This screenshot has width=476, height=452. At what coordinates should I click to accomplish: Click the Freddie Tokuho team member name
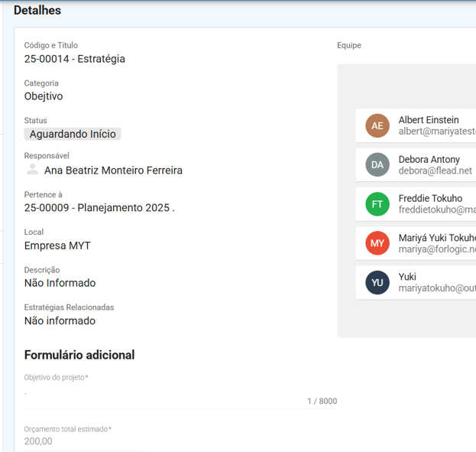(430, 198)
